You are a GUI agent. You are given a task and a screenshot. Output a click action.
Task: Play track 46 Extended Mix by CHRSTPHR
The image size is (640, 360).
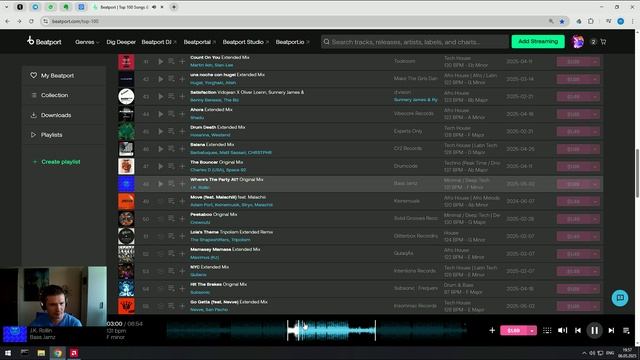coord(160,149)
